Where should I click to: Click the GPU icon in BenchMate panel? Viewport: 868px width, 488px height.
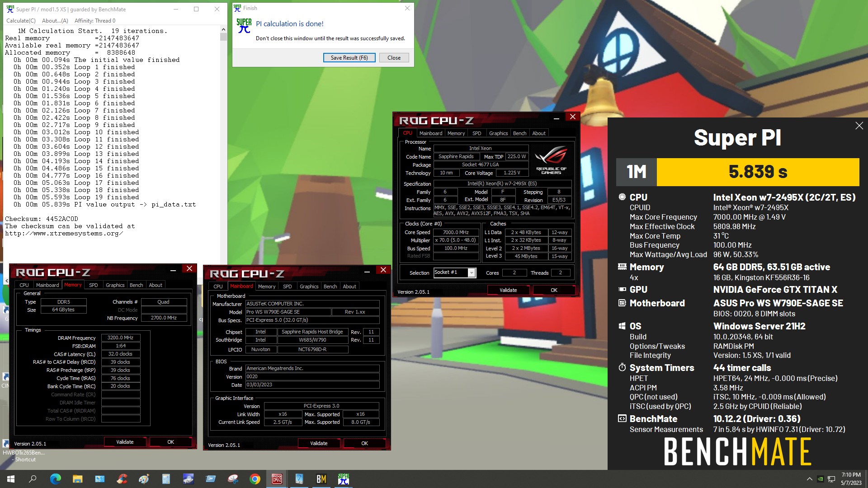coord(622,289)
